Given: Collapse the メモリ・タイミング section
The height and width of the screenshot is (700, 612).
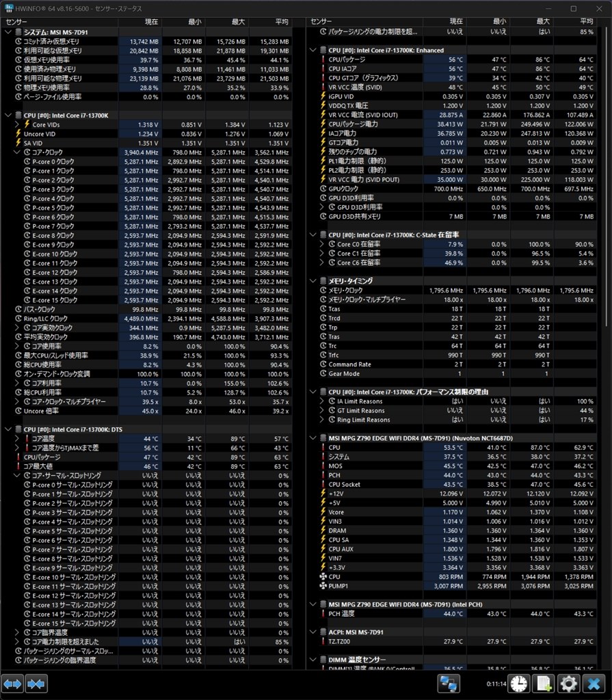Looking at the screenshot, I should (312, 281).
